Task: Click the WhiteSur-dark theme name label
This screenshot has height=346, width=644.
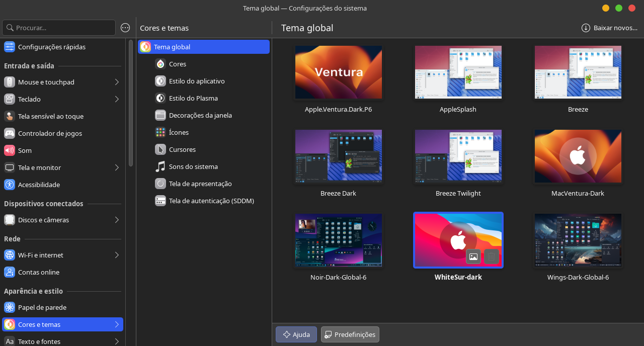Action: (x=458, y=277)
